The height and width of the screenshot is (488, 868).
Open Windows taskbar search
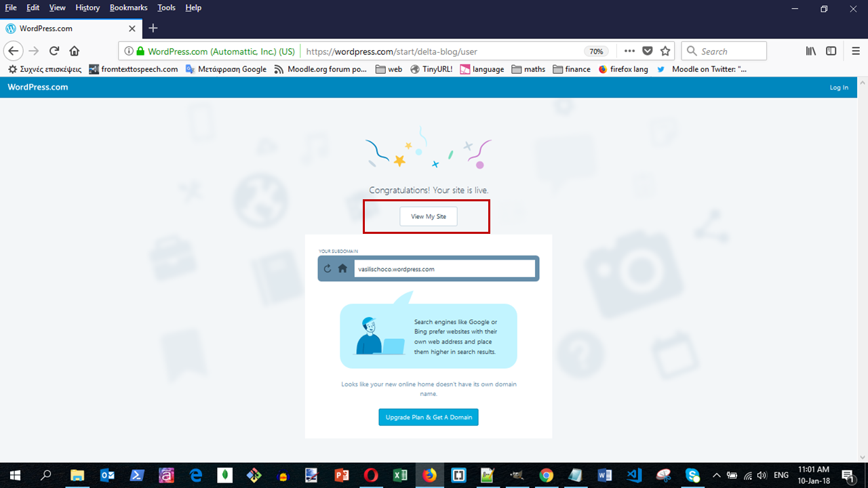click(47, 475)
